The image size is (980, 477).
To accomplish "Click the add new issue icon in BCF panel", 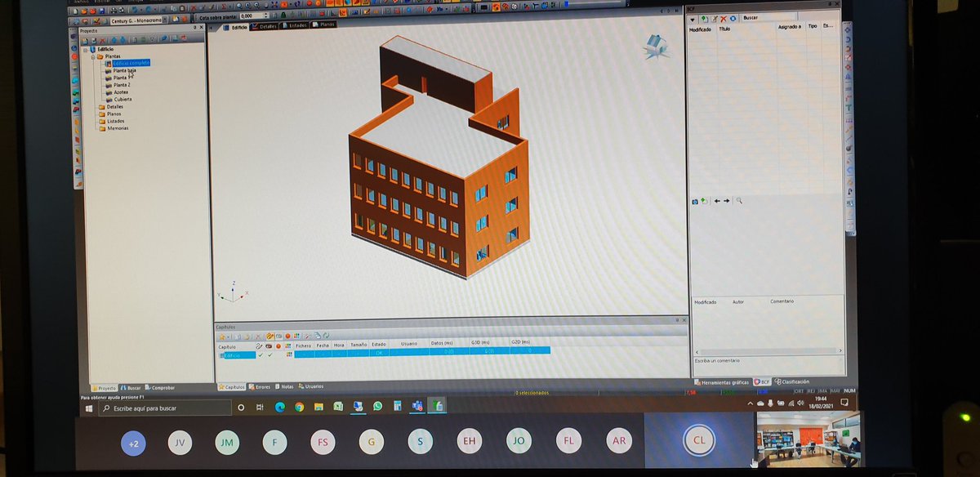I will [705, 19].
